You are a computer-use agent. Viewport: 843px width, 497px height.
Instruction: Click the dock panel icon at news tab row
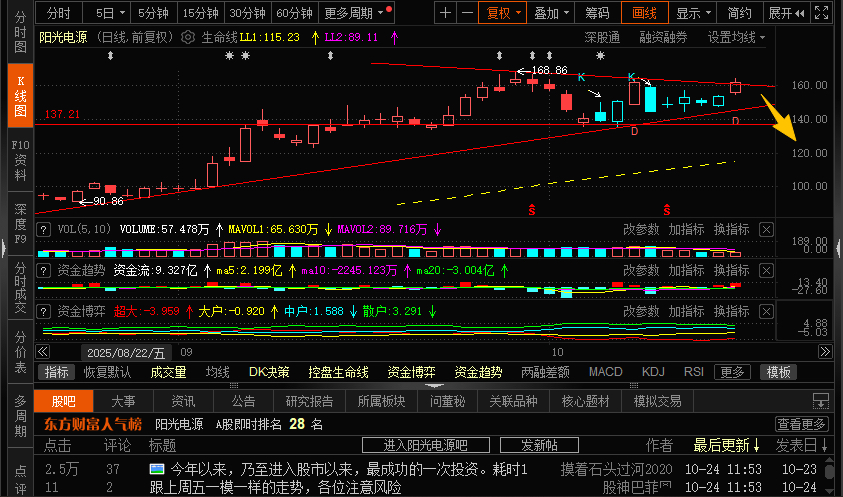tap(821, 401)
